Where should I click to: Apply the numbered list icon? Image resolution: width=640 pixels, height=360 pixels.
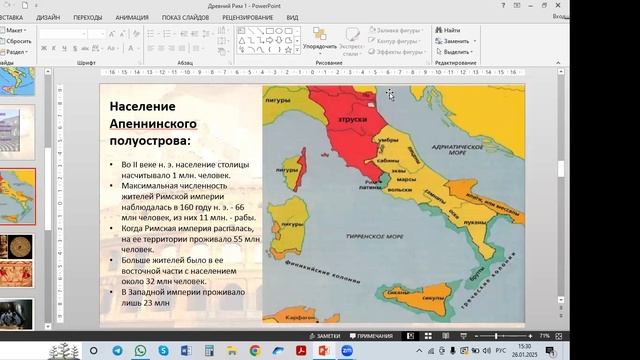(168, 34)
